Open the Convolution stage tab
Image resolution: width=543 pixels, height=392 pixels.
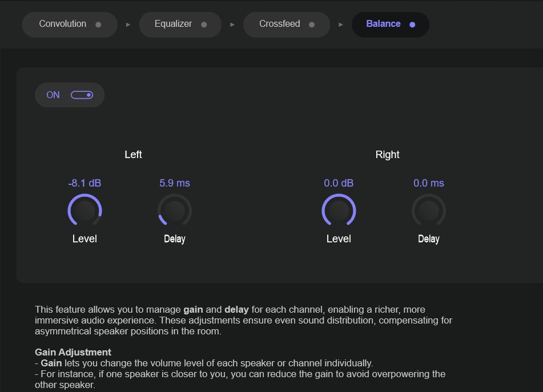click(x=63, y=24)
